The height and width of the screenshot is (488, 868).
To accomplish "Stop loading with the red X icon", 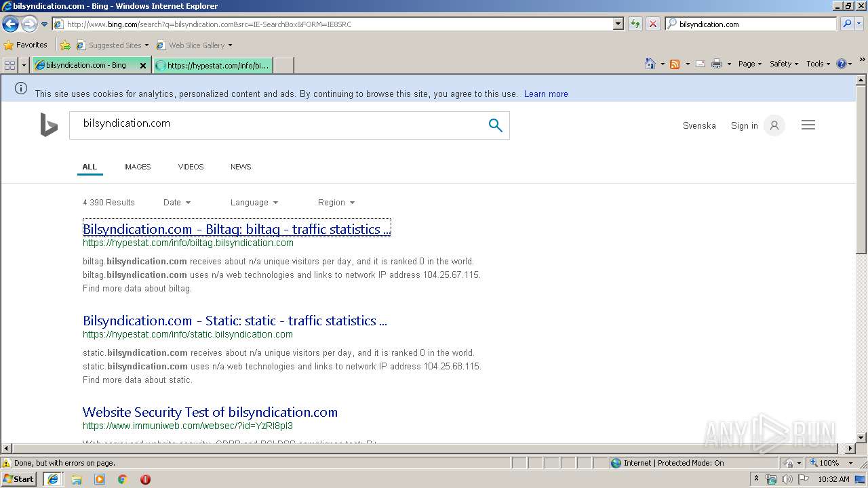I will click(x=653, y=24).
